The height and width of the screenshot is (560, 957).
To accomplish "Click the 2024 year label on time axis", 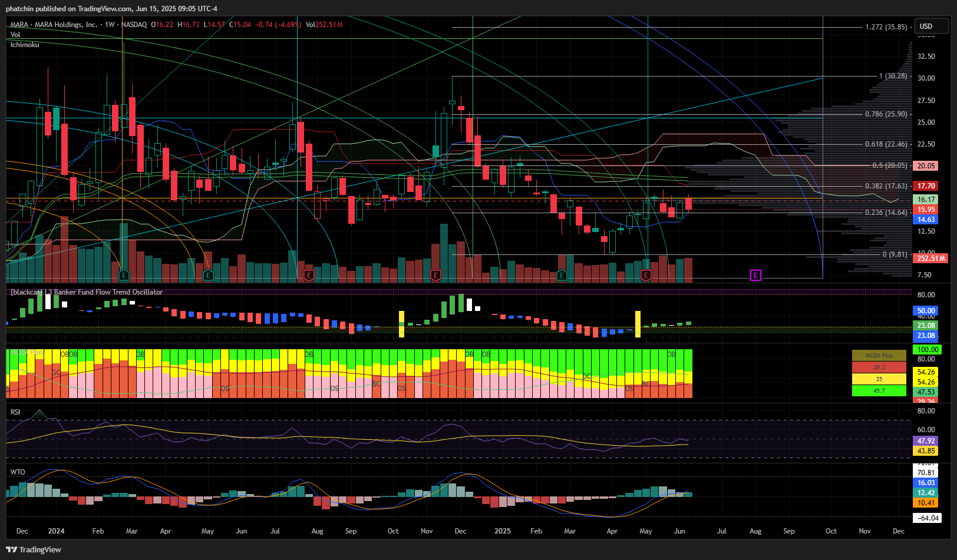I will point(57,531).
